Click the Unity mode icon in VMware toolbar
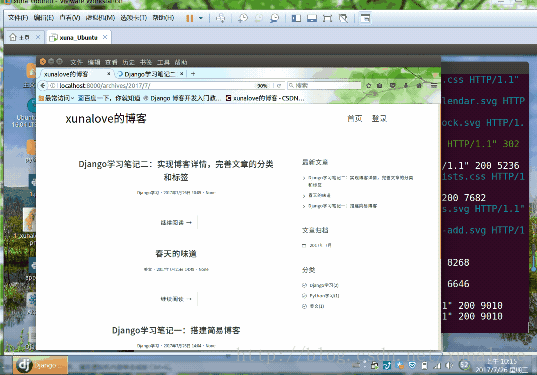The width and height of the screenshot is (537, 375). tap(343, 18)
